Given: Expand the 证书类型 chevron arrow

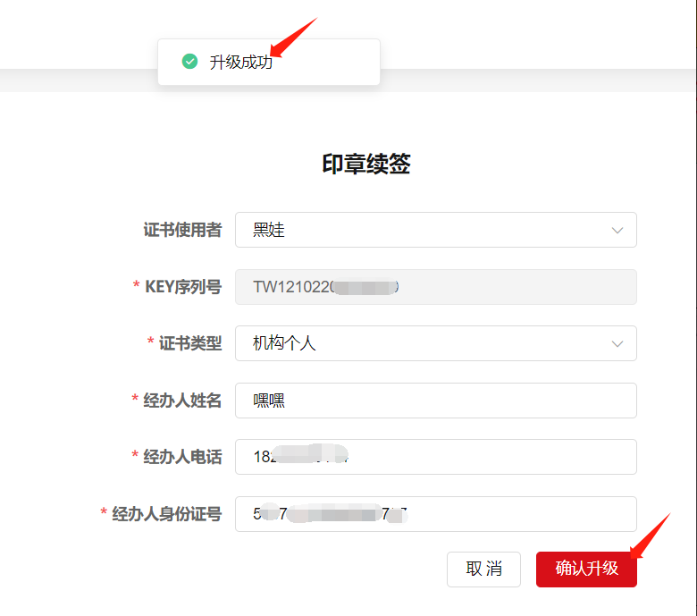Looking at the screenshot, I should [x=617, y=344].
